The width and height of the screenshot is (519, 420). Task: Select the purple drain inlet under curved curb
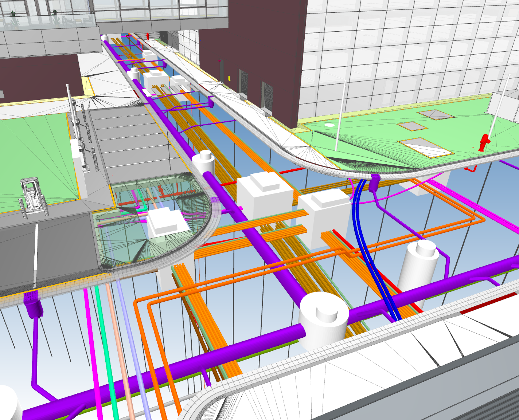pos(374,182)
